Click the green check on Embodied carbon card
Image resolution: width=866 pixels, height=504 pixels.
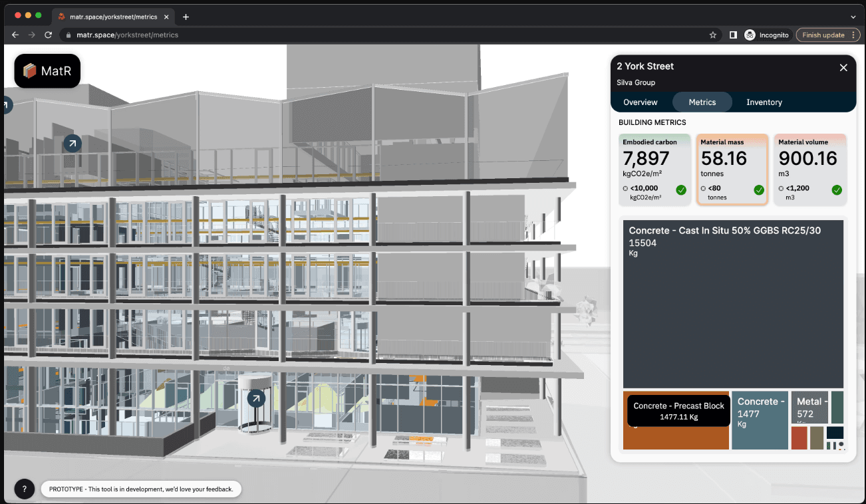[681, 190]
